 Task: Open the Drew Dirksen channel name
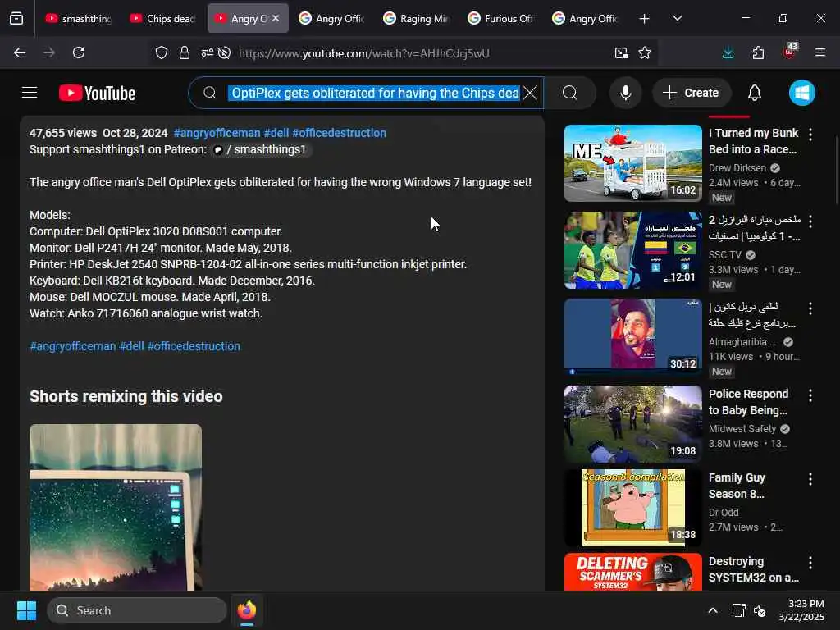pyautogui.click(x=737, y=167)
